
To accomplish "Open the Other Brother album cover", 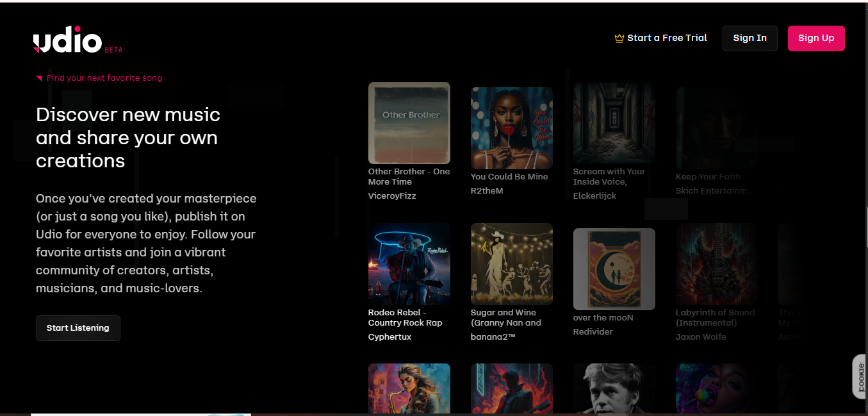I will pos(409,123).
